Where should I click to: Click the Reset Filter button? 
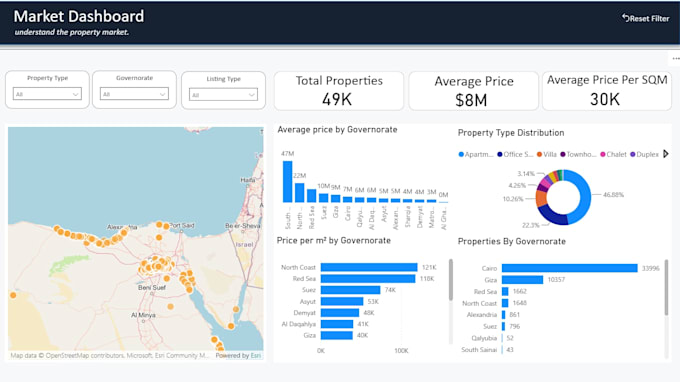(x=646, y=18)
